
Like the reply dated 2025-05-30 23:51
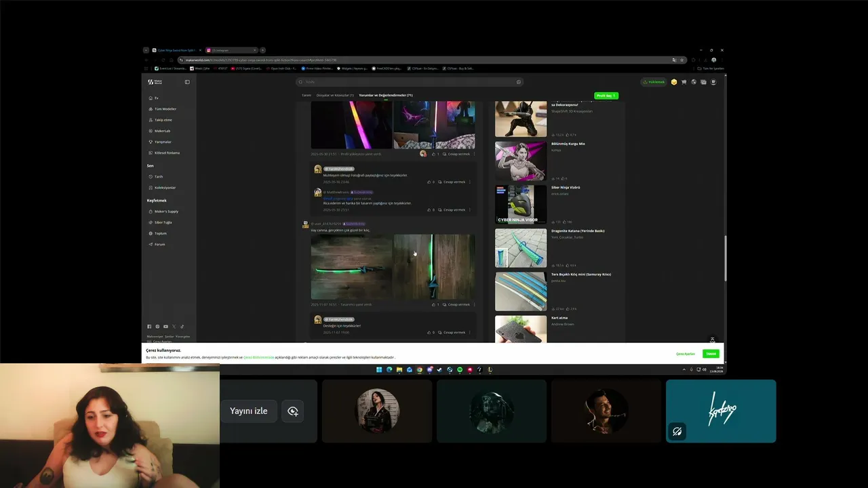click(x=431, y=209)
